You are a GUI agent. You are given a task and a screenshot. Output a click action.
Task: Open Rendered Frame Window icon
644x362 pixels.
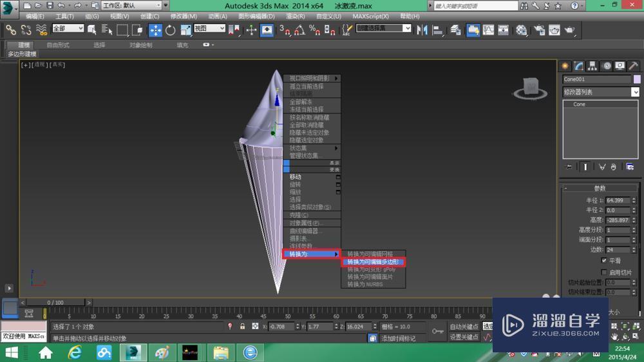554,30
